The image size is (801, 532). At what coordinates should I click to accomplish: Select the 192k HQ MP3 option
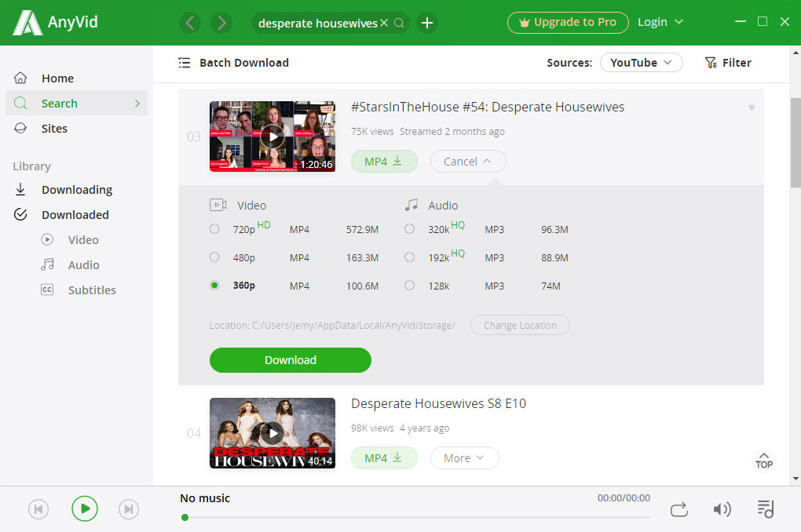(410, 257)
